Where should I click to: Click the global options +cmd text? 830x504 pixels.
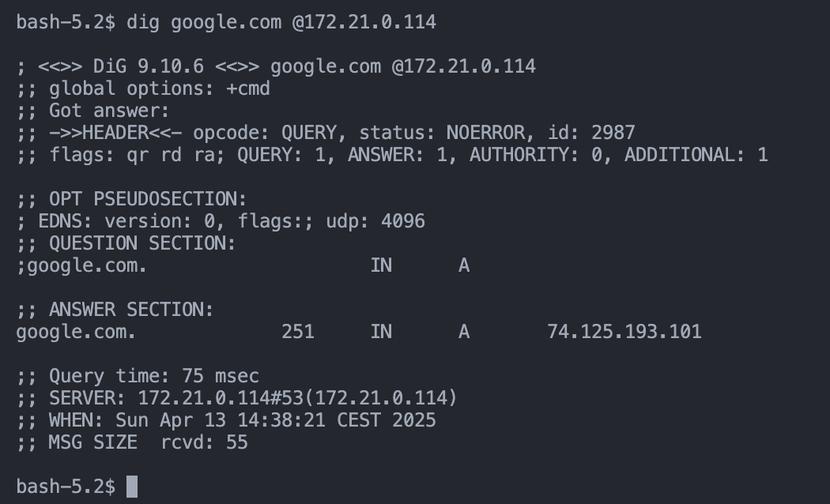coord(143,88)
